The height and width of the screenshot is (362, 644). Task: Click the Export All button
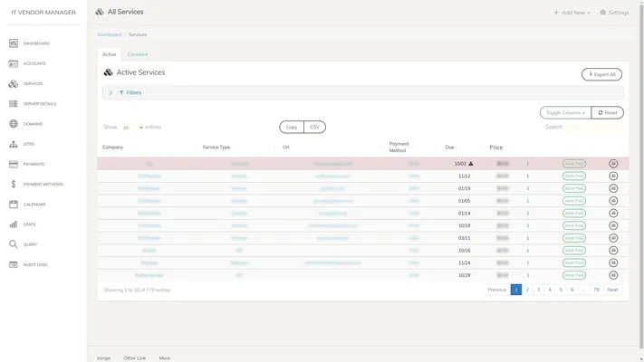pyautogui.click(x=601, y=74)
